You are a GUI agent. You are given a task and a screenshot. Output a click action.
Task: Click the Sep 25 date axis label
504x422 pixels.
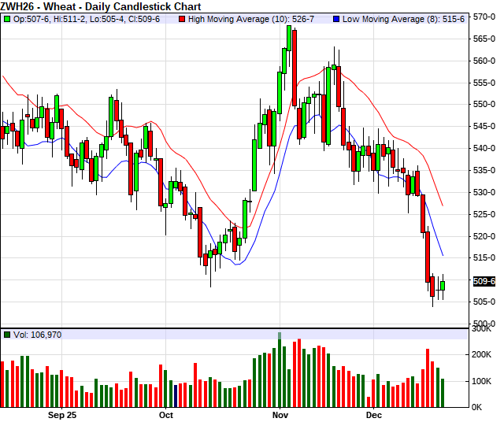point(62,414)
